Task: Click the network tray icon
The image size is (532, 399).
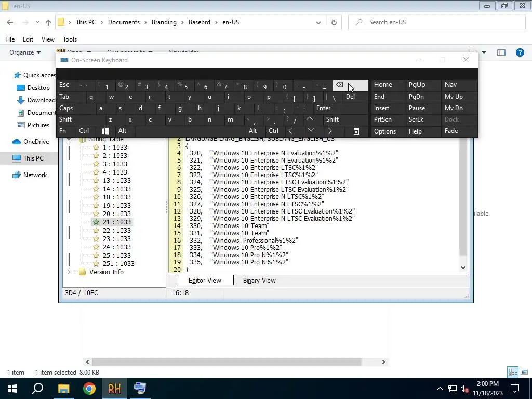Action: [x=453, y=389]
